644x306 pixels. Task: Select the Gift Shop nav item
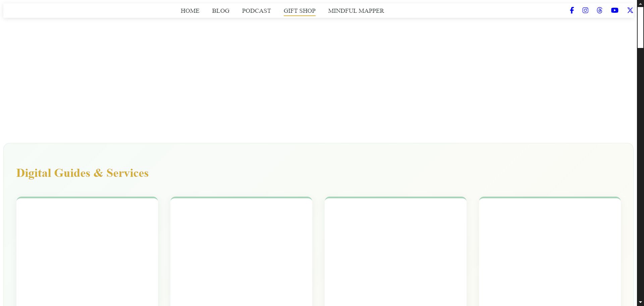(300, 11)
